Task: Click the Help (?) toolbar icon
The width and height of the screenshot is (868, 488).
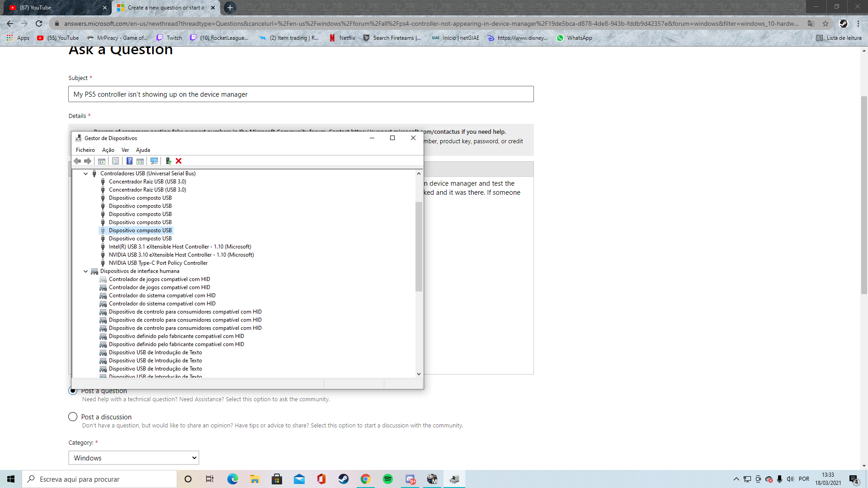Action: (130, 161)
